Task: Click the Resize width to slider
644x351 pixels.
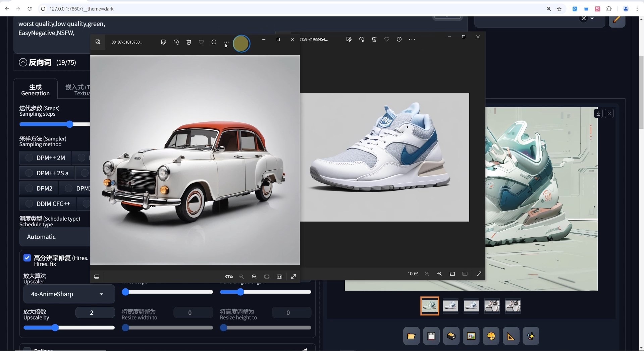Action: pos(167,328)
